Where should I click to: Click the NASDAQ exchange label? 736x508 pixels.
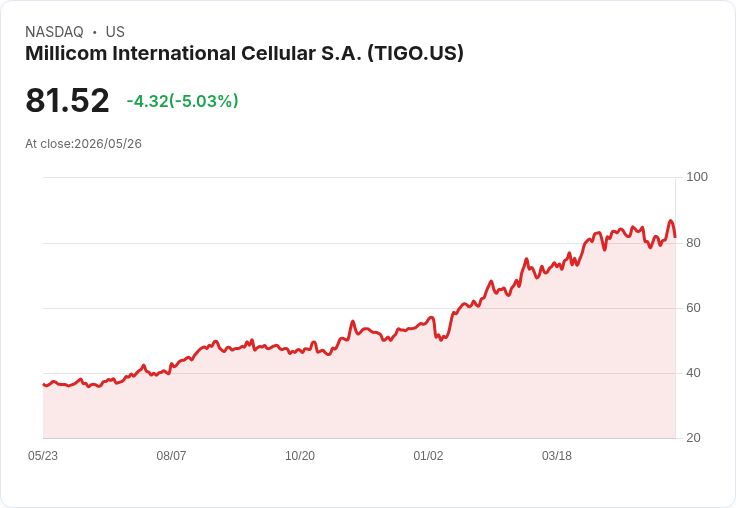(x=54, y=32)
